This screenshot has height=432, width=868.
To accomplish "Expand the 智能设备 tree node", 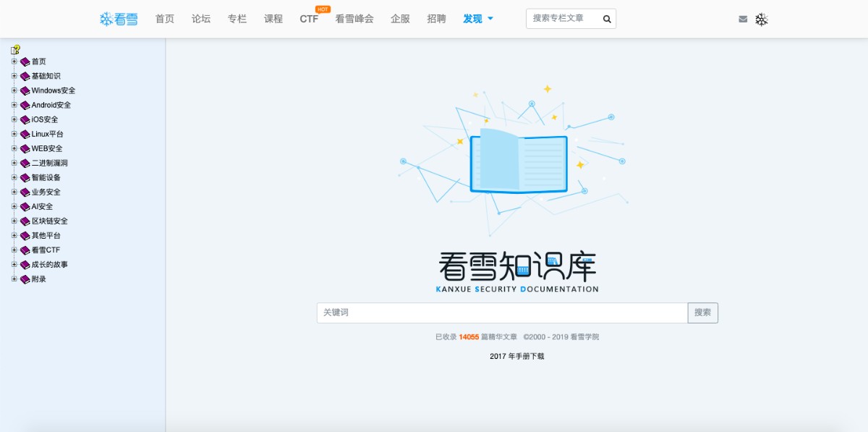I will coord(14,177).
